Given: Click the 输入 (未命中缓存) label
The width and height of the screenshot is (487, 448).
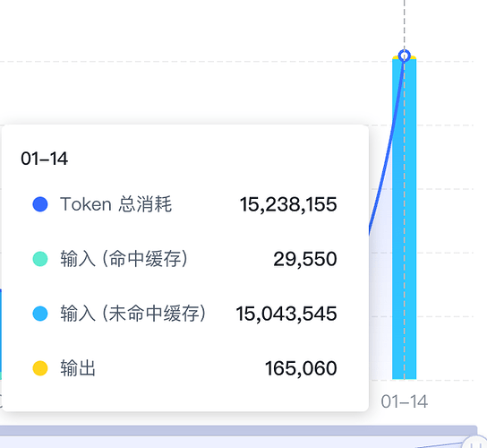Looking at the screenshot, I should (133, 314).
